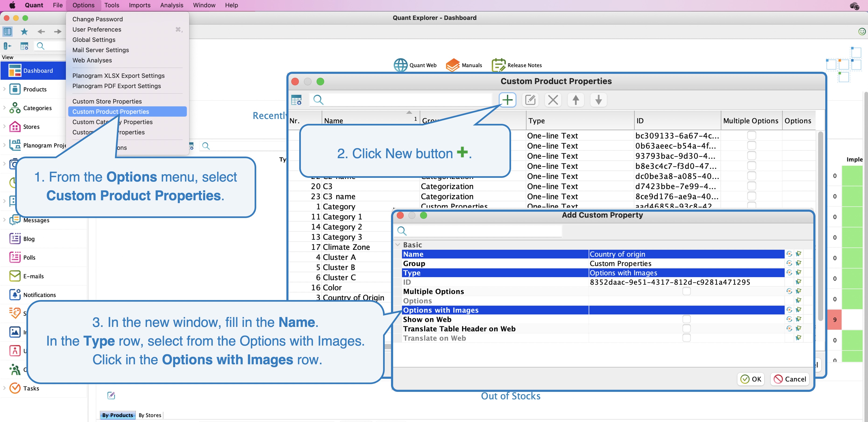Click the Quant Web globe icon
This screenshot has height=422, width=868.
(x=401, y=65)
